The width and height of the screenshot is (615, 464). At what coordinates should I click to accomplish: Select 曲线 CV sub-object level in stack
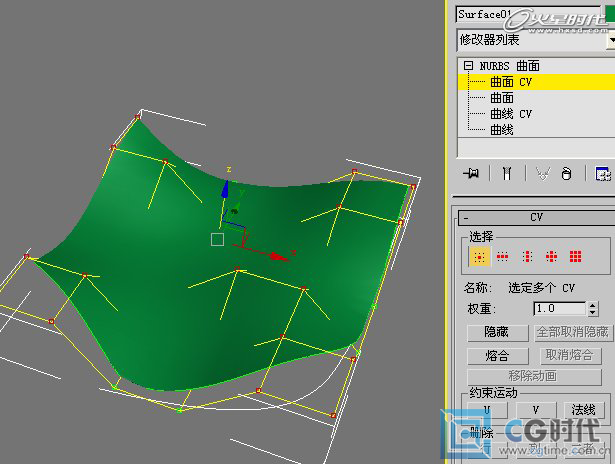pos(511,114)
